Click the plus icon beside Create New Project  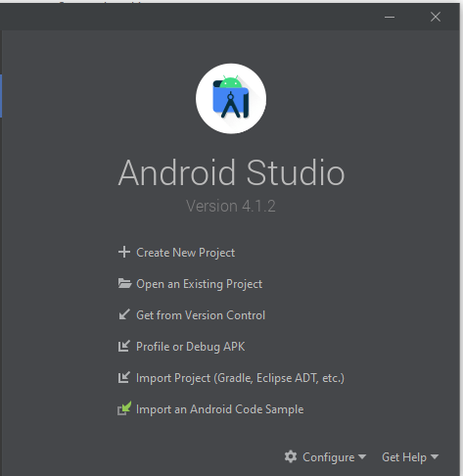coord(124,252)
